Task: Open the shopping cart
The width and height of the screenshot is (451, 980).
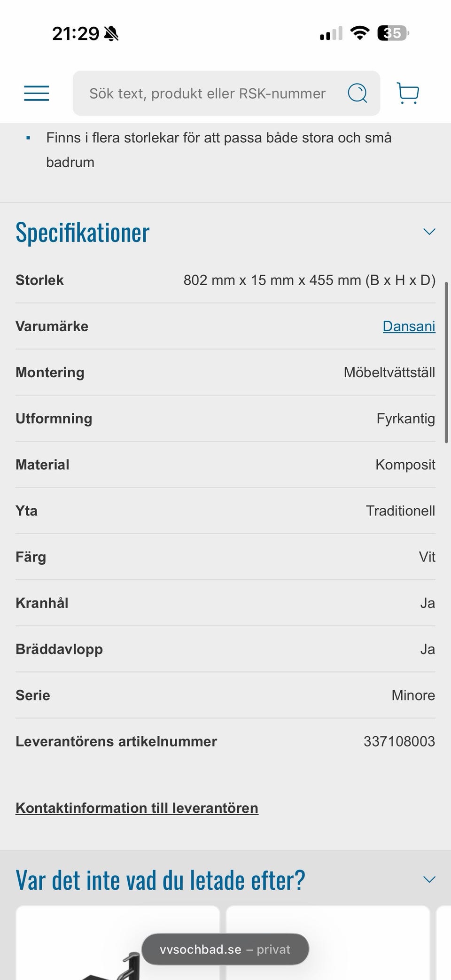Action: [x=408, y=93]
